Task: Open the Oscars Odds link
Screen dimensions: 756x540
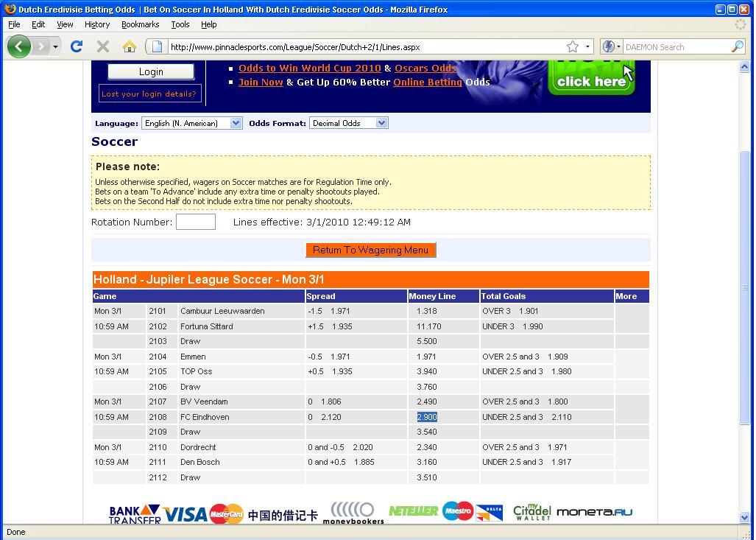Action: [x=425, y=68]
